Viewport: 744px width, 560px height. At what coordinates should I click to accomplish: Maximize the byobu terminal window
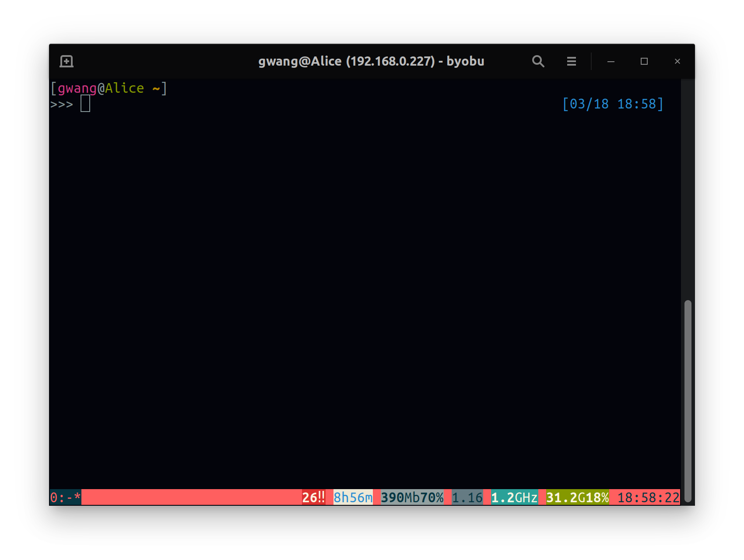click(644, 61)
